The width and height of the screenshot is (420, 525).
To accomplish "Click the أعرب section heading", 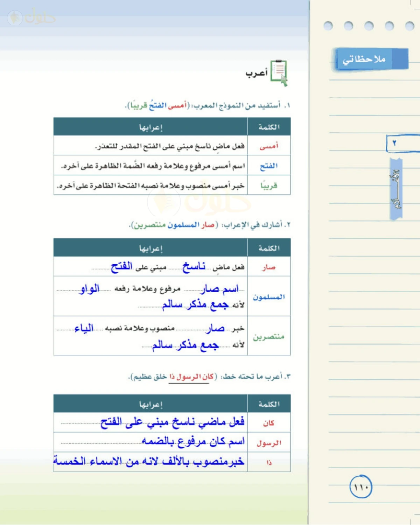I will (x=256, y=73).
